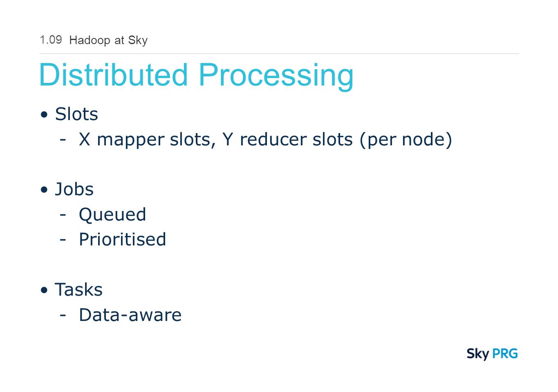
Task: Click the Distributed Processing title
Action: 196,76
